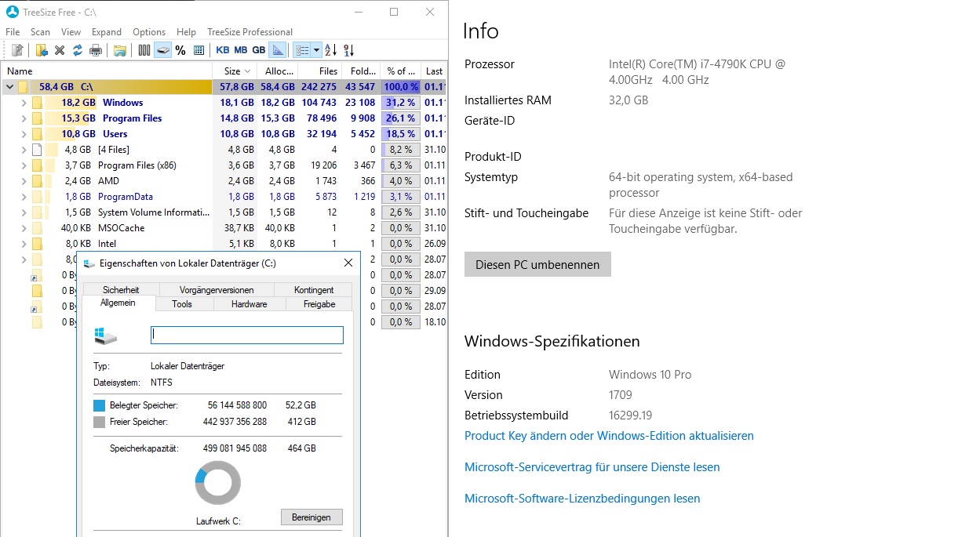Expand the MSOCache folder node
The width and height of the screenshot is (980, 537).
24,228
